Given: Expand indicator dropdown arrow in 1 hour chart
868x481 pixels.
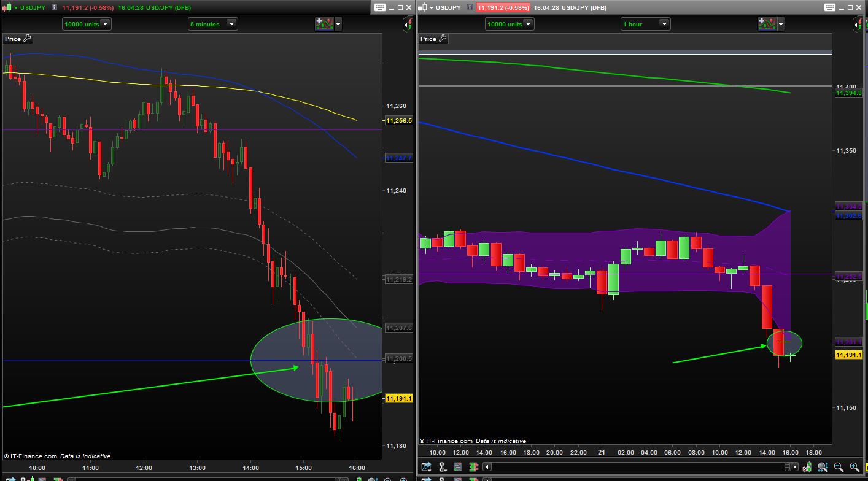Looking at the screenshot, I should (x=780, y=25).
